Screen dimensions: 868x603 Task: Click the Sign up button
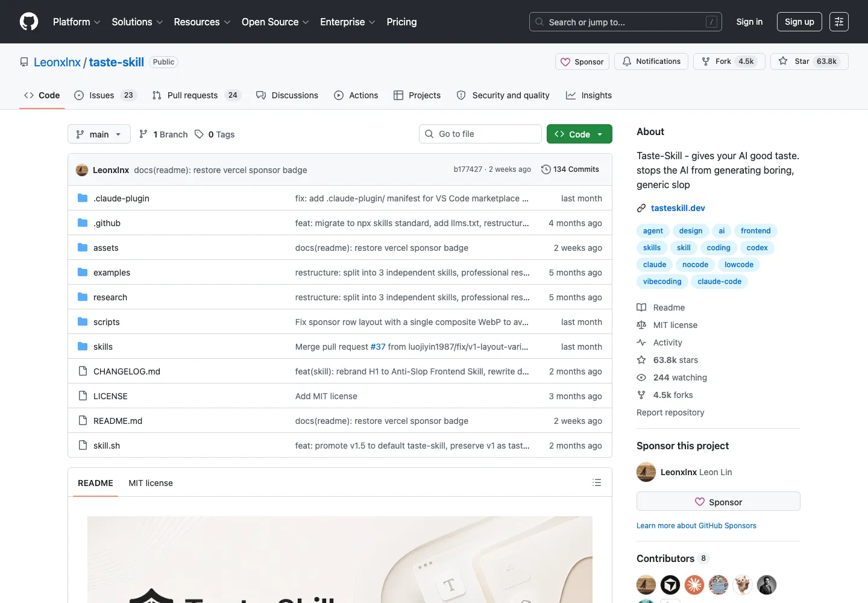pos(799,22)
